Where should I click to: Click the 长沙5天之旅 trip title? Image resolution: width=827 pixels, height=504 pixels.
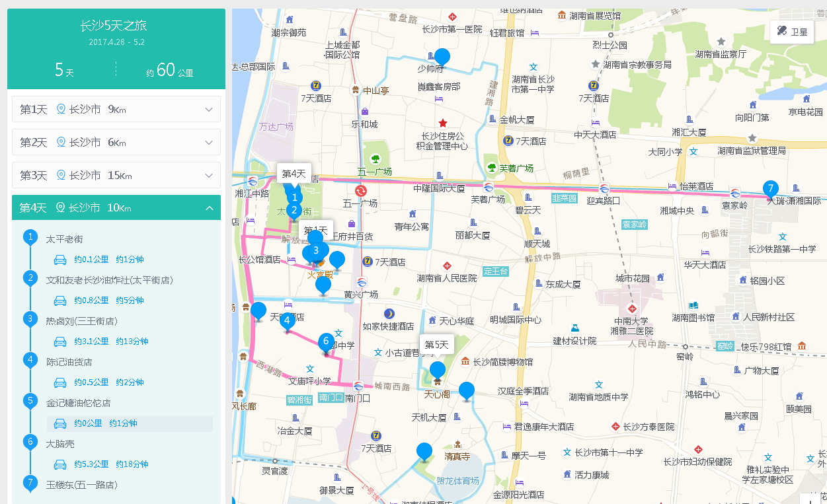[114, 26]
